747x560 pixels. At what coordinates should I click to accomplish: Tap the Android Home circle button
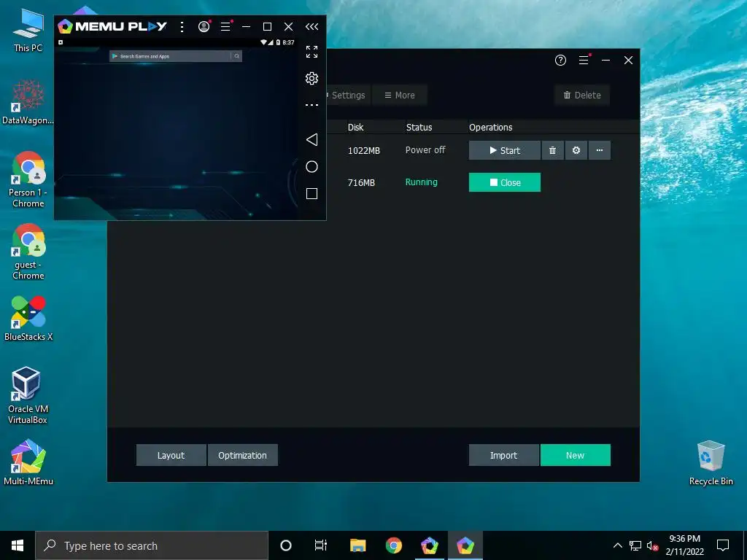click(311, 167)
